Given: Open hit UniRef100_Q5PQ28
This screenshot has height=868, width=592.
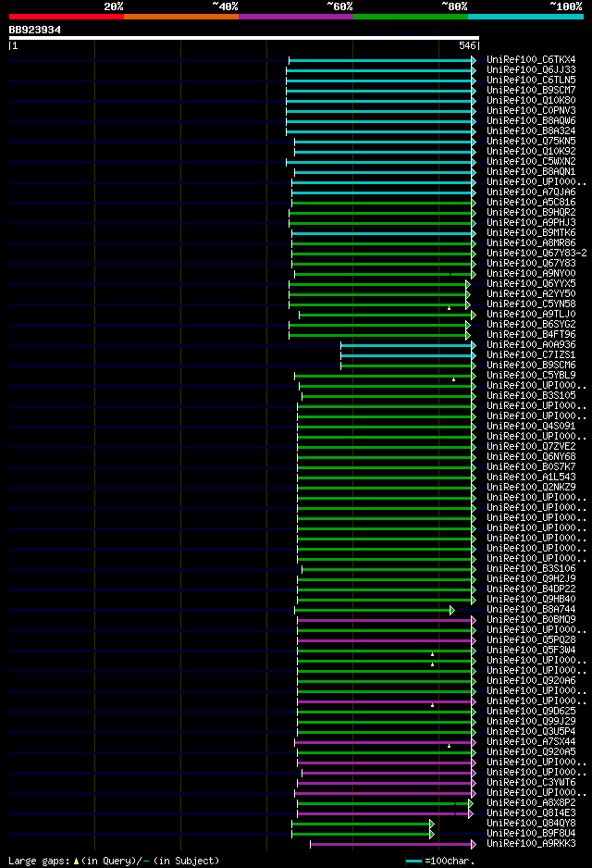Looking at the screenshot, I should click(x=531, y=639).
